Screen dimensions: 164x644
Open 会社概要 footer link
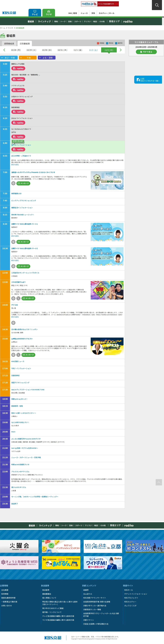tap(5, 590)
